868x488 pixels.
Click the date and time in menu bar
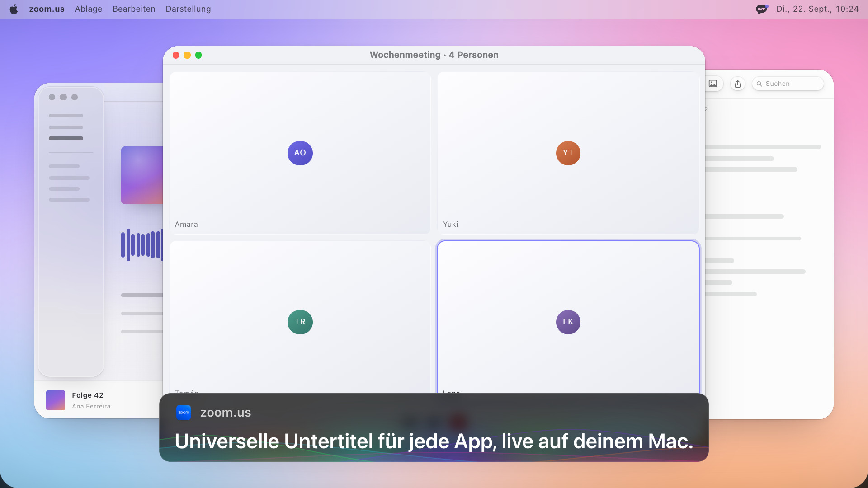tap(817, 9)
